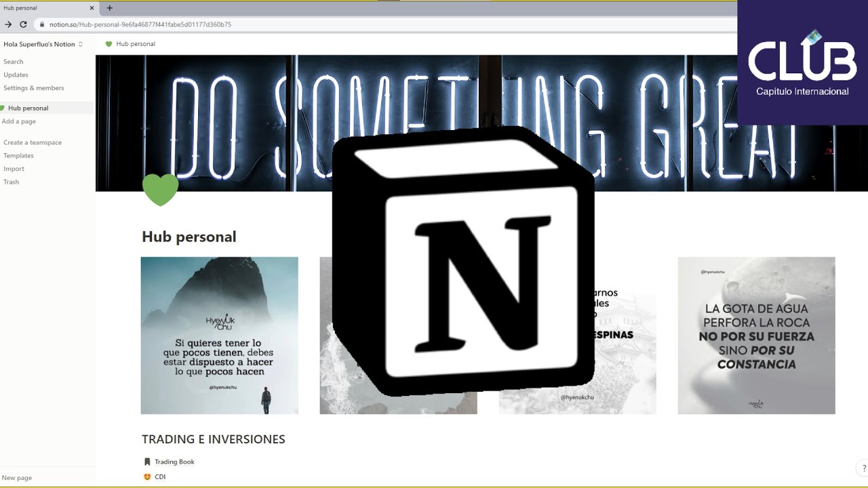Click the emoji icon beside CDI
The height and width of the screenshot is (488, 868).
pos(147,477)
